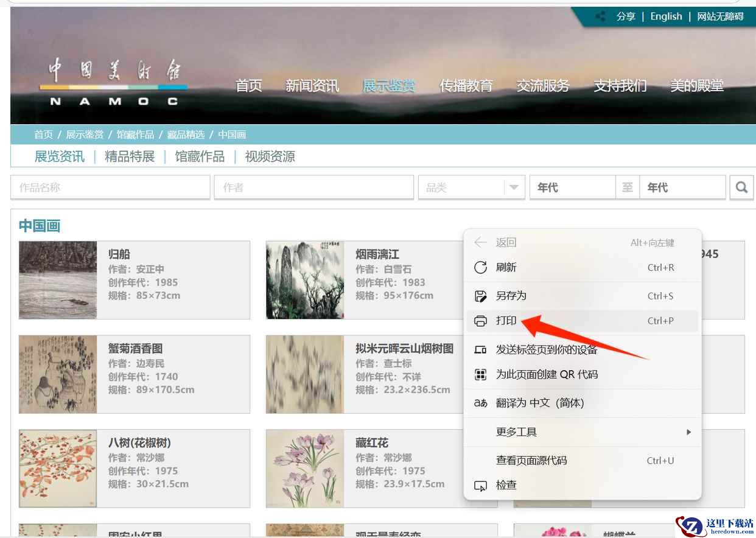Click the 蟹菊酒香图 artwork title
Screen dimensions: 756x538
coord(136,349)
